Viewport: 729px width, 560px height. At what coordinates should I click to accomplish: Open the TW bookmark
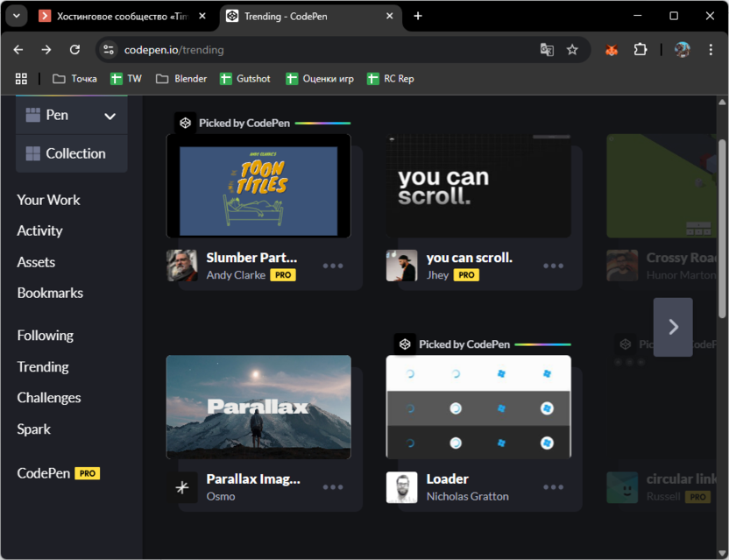pos(126,79)
